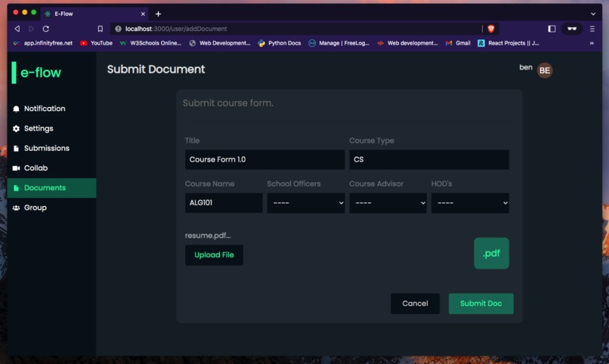
Task: Click the Brave private glasses icon
Action: coord(572,29)
